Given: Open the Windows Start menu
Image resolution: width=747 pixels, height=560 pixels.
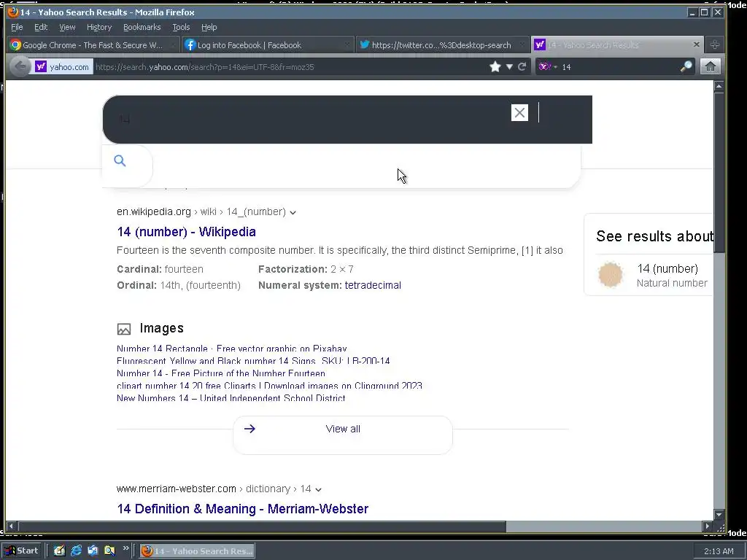Looking at the screenshot, I should tap(23, 551).
